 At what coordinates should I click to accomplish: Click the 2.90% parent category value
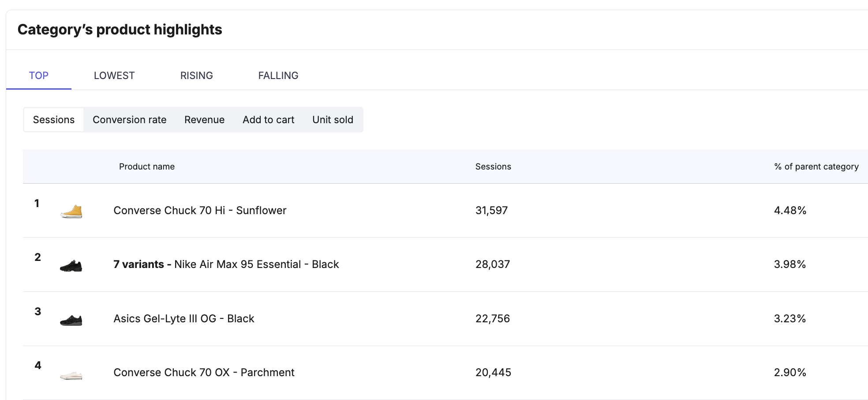point(790,373)
